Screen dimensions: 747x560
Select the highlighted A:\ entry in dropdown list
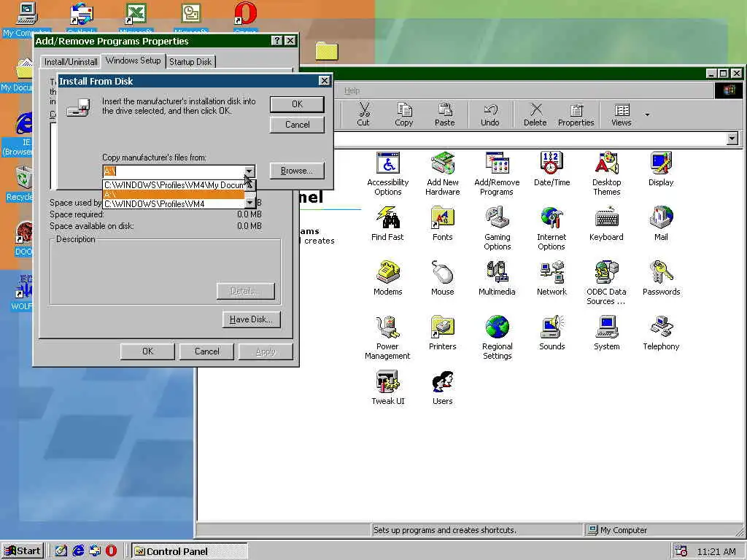click(174, 194)
